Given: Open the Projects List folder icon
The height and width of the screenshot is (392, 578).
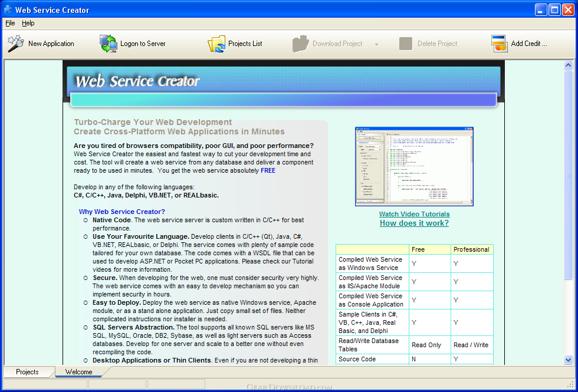Looking at the screenshot, I should point(216,44).
